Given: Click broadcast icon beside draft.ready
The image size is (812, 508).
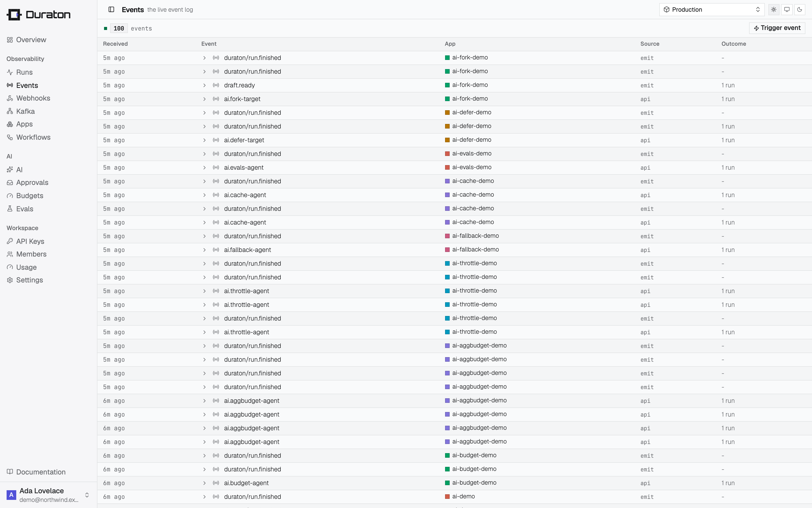Looking at the screenshot, I should (216, 85).
